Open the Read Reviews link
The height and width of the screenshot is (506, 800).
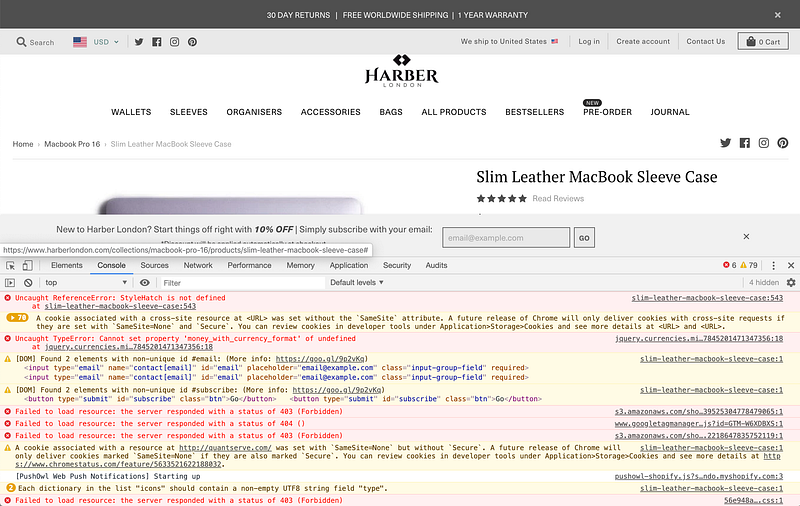557,198
